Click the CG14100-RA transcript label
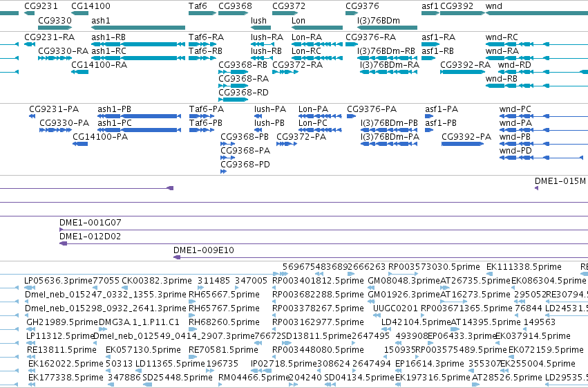Image resolution: width=588 pixels, height=388 pixels. (x=99, y=64)
